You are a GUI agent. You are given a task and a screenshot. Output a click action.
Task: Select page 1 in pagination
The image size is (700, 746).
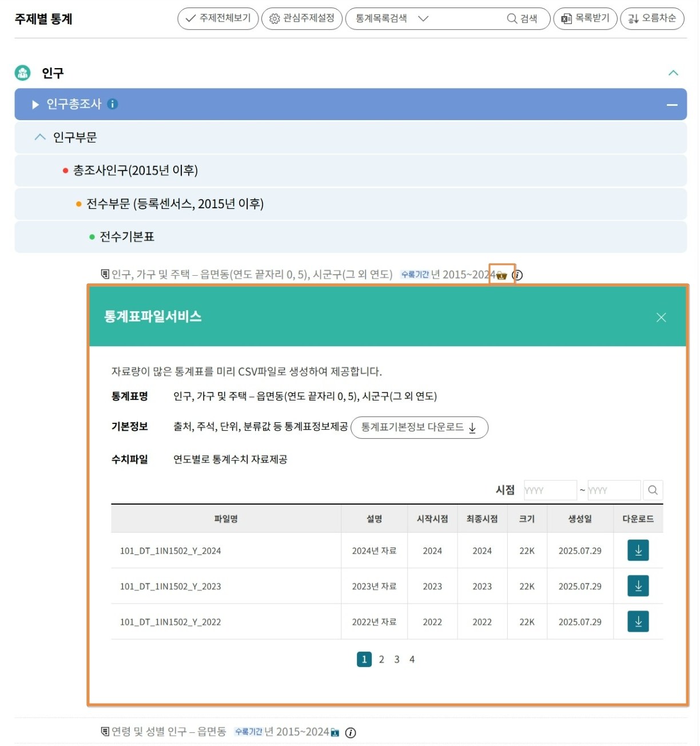coord(364,660)
